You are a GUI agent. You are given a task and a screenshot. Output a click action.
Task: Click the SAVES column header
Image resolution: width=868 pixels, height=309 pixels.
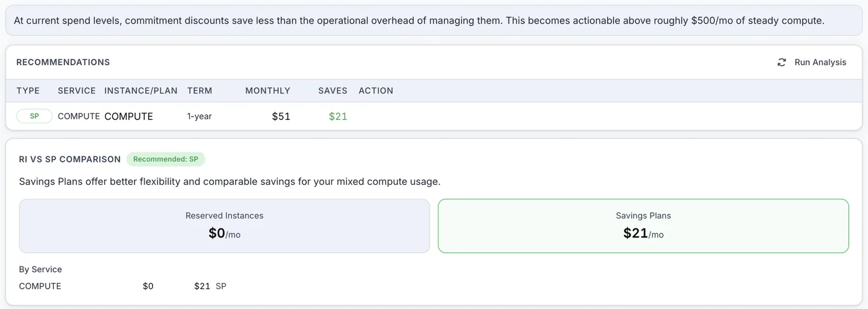click(x=333, y=91)
